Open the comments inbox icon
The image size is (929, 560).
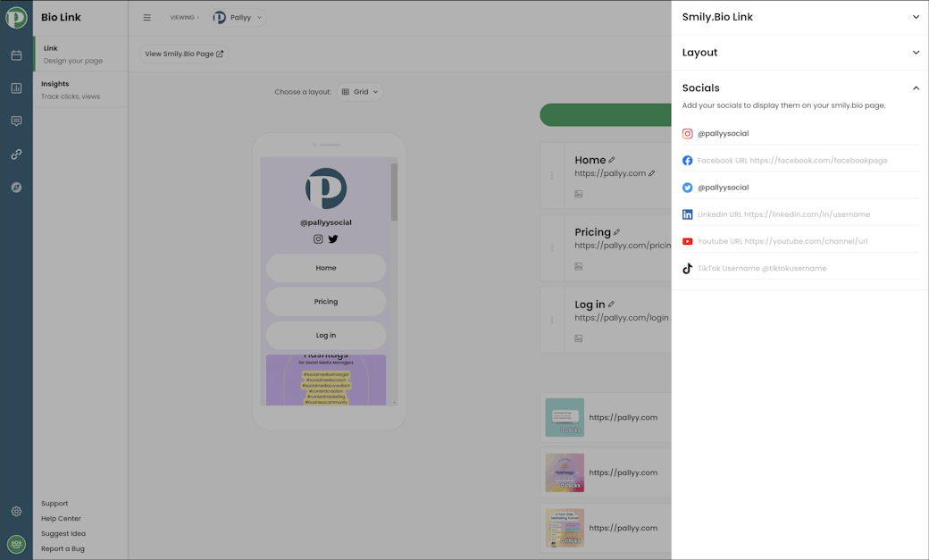point(16,121)
